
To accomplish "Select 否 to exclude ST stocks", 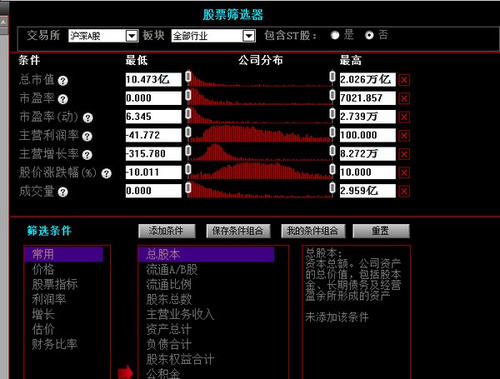I will tap(369, 35).
